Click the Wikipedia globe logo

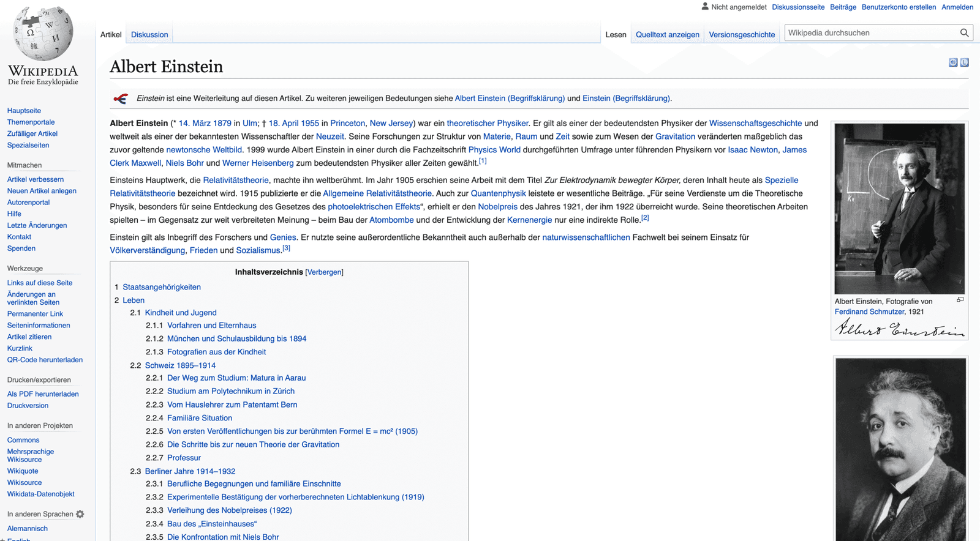43,33
